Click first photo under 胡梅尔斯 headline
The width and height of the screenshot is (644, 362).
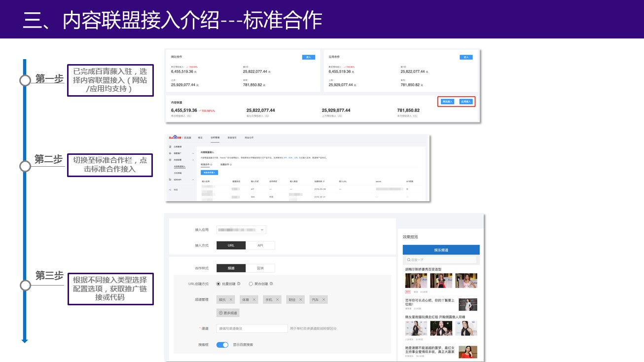pyautogui.click(x=416, y=281)
